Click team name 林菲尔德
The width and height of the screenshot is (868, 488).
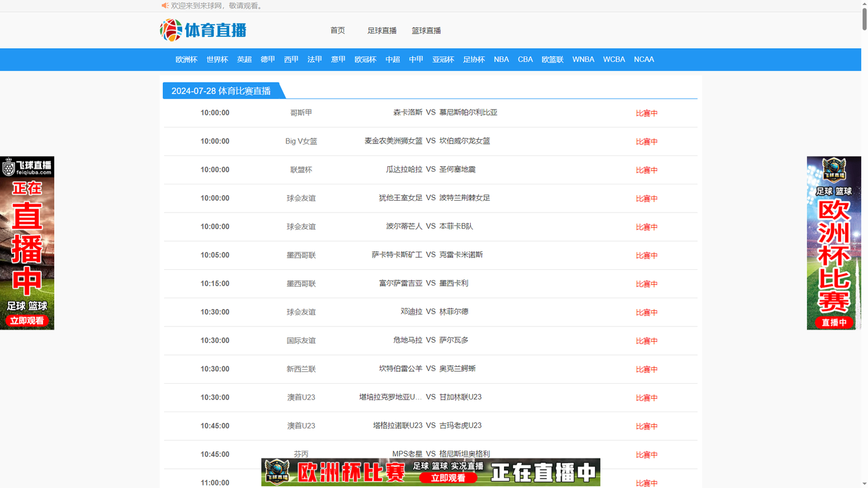[x=454, y=311]
